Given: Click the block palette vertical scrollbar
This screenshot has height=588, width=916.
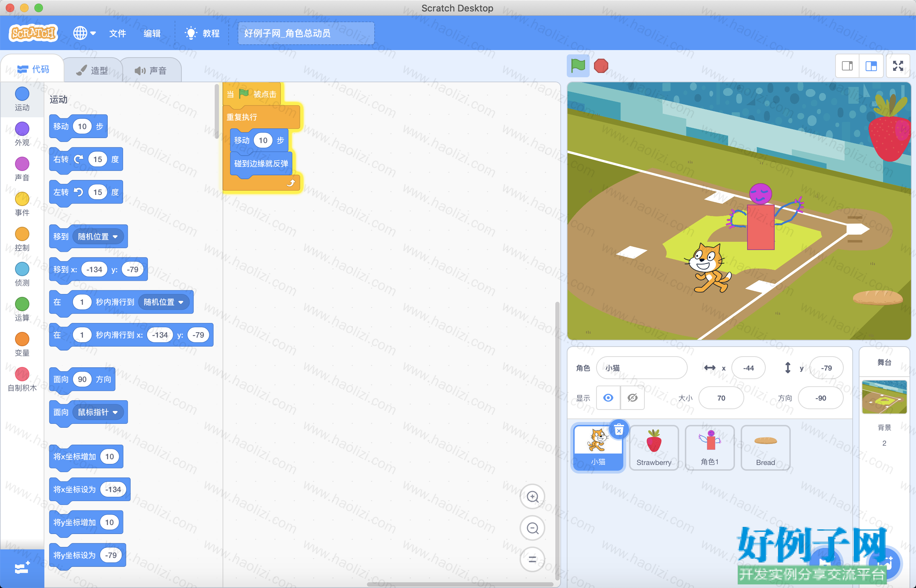Looking at the screenshot, I should tap(216, 111).
